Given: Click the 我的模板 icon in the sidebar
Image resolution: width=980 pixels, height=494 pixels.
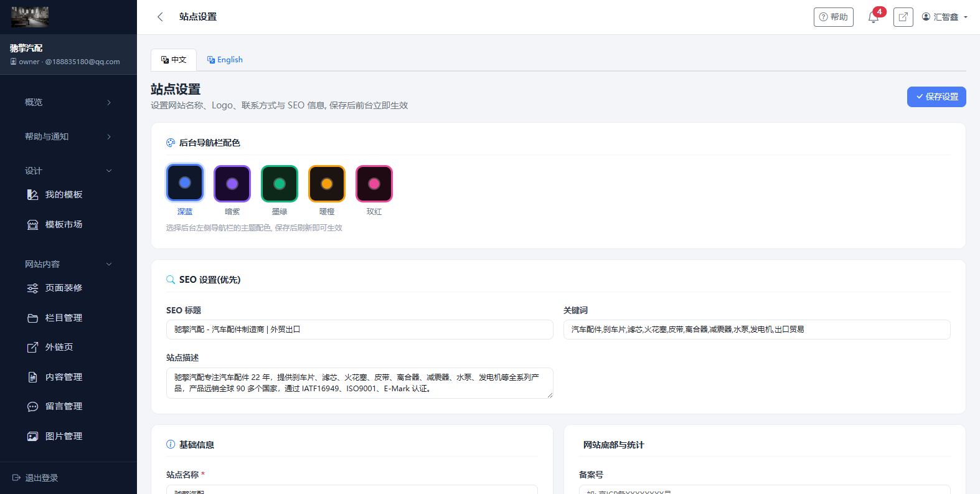Looking at the screenshot, I should tap(33, 194).
